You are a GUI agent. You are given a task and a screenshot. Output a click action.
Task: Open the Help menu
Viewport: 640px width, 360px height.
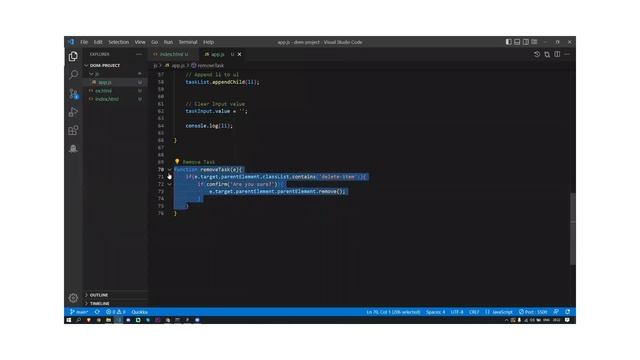point(209,42)
